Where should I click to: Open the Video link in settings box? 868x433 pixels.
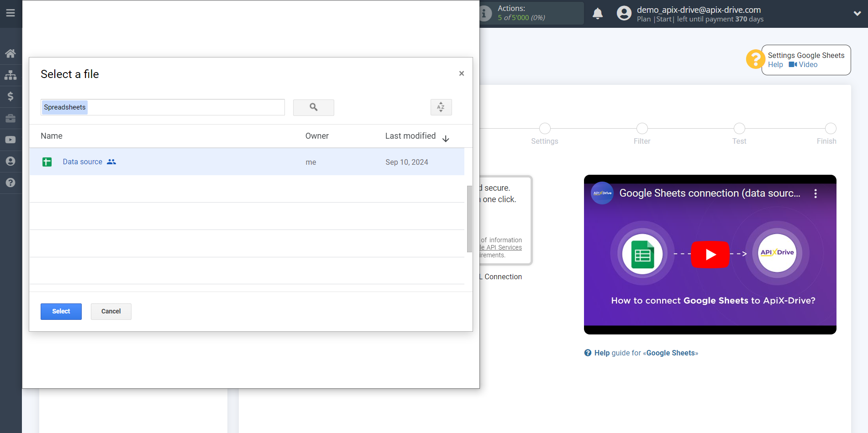click(803, 65)
